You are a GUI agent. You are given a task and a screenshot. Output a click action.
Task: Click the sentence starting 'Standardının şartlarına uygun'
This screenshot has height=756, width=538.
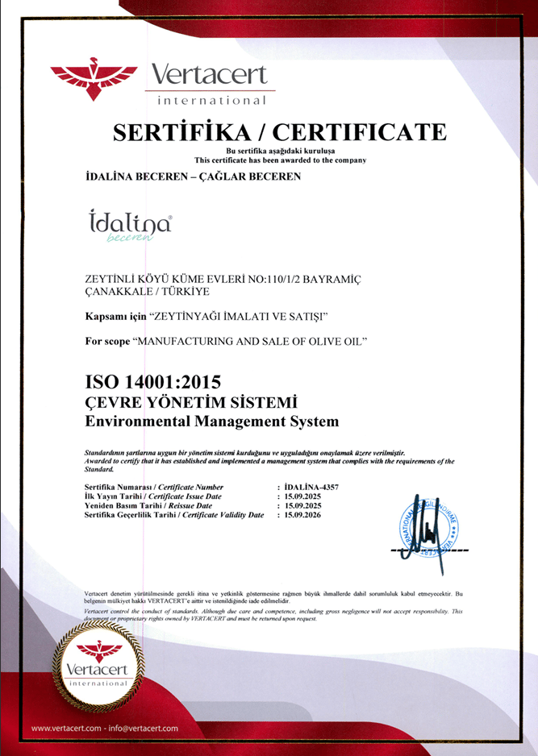(x=244, y=453)
